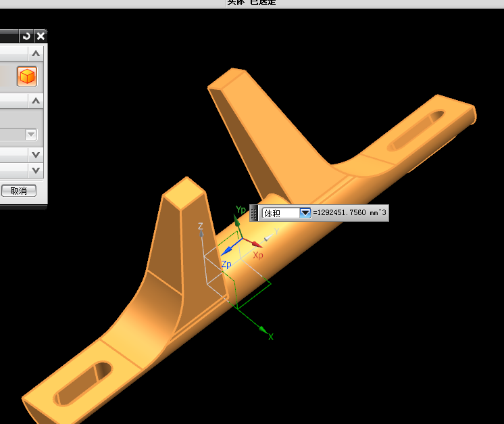Viewport: 504px width, 424px height.
Task: Collapse the second section above the combo box
Action: 36,101
